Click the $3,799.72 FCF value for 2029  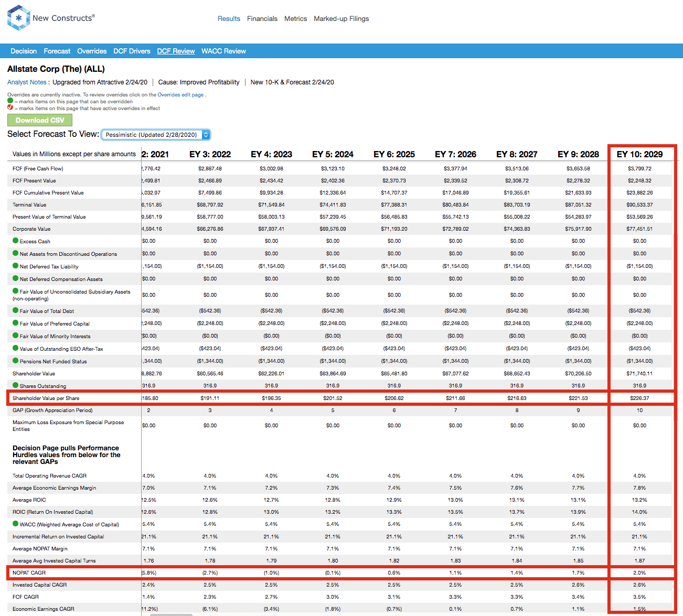click(640, 169)
